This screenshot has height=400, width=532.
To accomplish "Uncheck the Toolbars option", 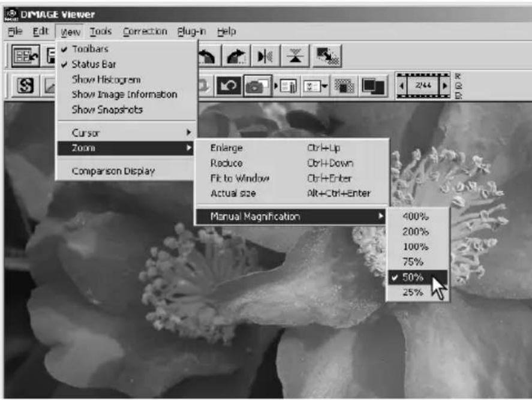I will [126, 49].
